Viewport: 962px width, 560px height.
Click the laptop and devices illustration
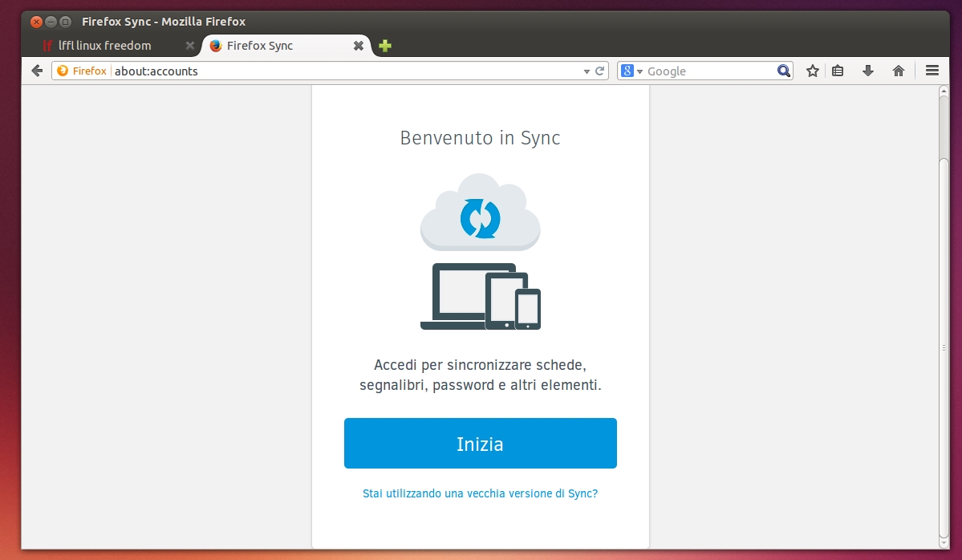(481, 297)
